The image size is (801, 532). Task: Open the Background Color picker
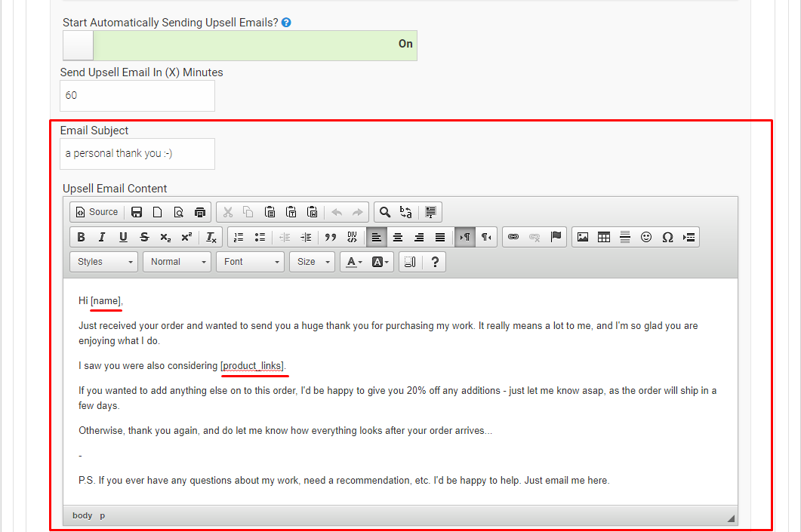coord(380,262)
